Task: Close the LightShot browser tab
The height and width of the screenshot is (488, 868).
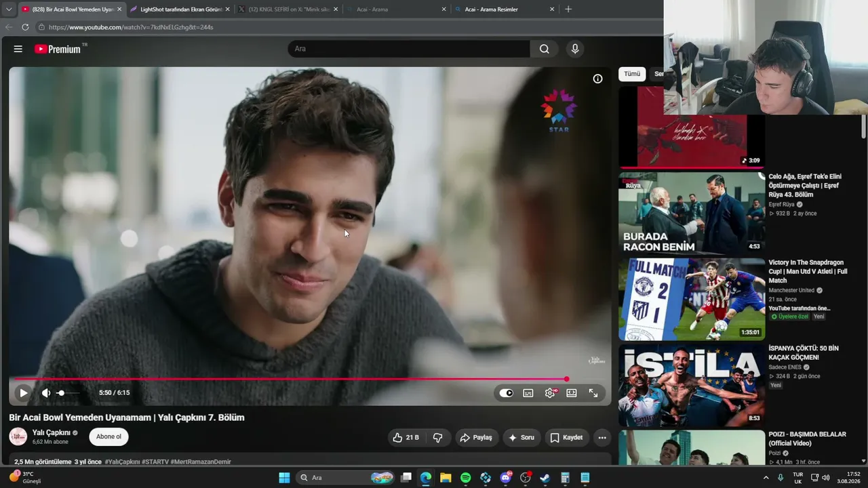Action: [x=227, y=9]
